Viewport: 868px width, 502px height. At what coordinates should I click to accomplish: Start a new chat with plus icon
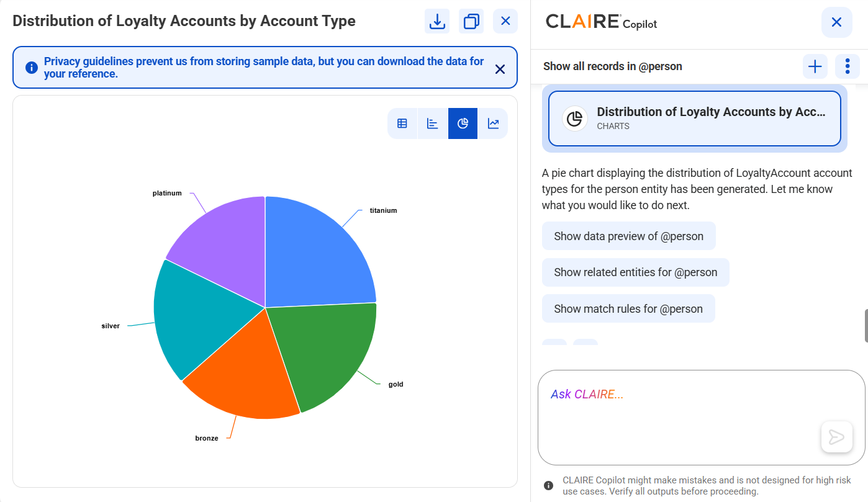click(815, 66)
